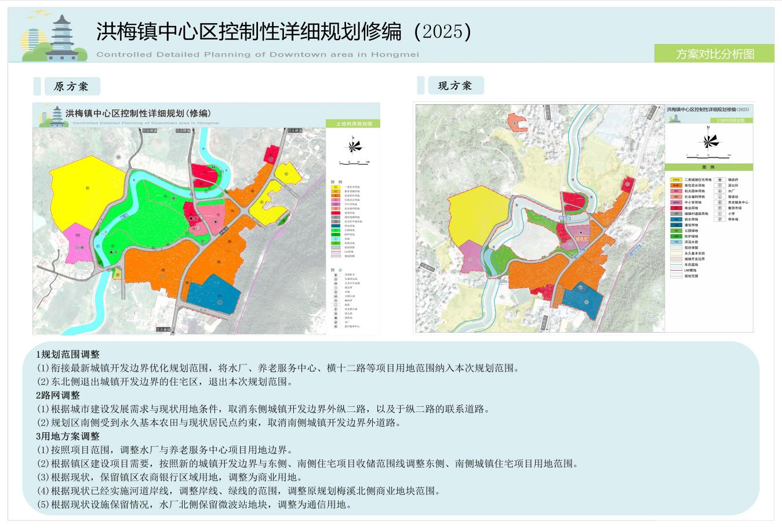Click the red 商业用地 swatch in right legend
This screenshot has width=782, height=532.
tap(676, 208)
